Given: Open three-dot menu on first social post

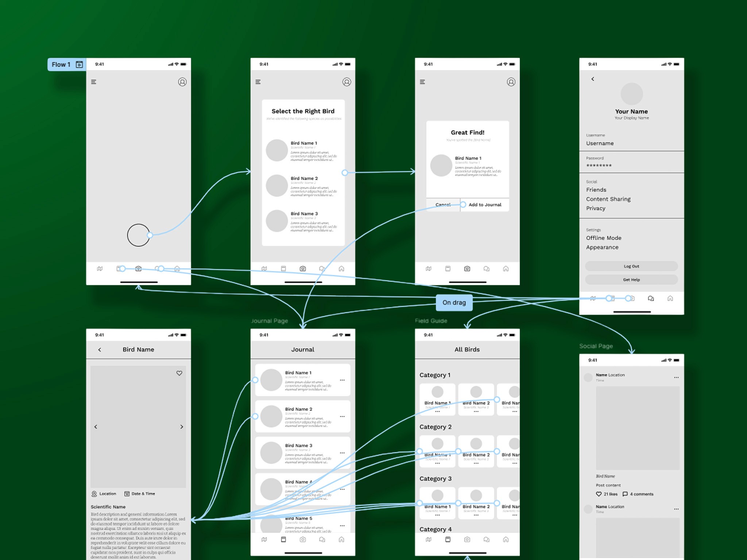Looking at the screenshot, I should (676, 377).
